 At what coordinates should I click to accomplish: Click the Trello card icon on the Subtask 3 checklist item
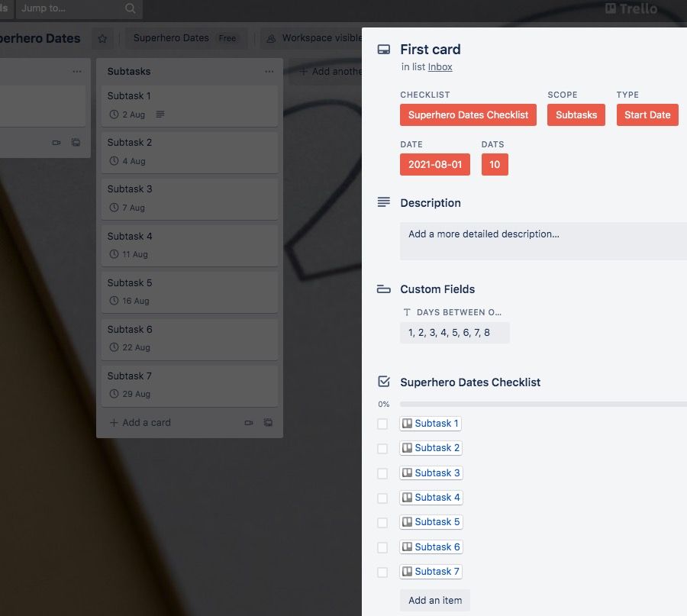[x=407, y=472]
